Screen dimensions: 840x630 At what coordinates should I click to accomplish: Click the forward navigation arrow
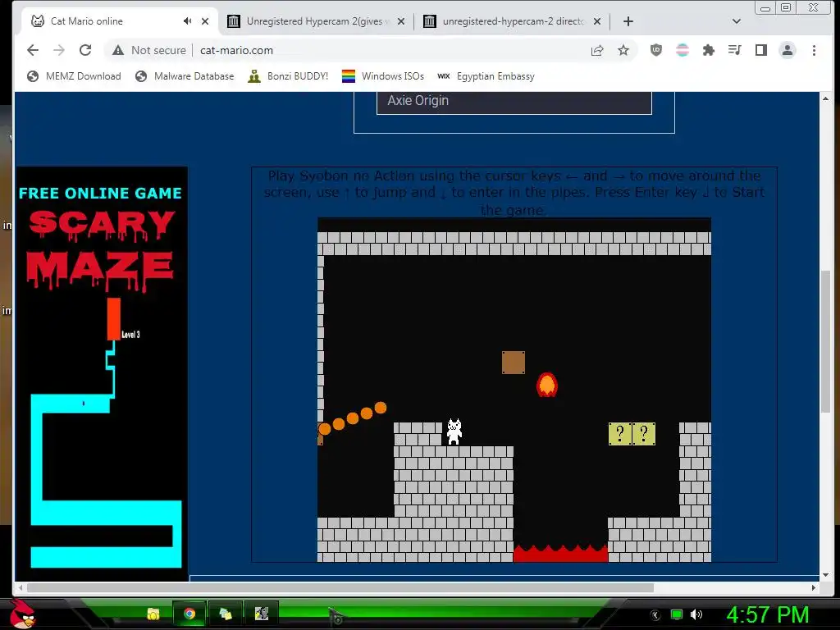point(59,50)
